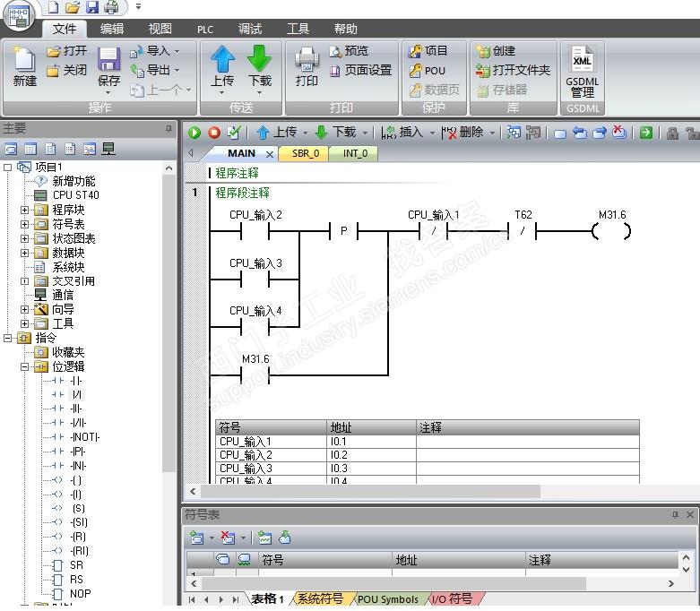Click the red Stop PLC button
Viewport: 700px width, 611px height.
point(214,133)
